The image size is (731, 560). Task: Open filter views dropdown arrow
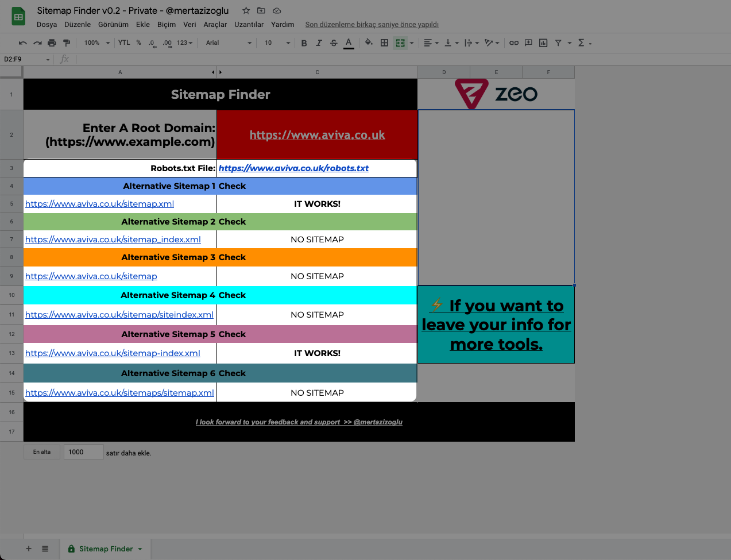[570, 43]
